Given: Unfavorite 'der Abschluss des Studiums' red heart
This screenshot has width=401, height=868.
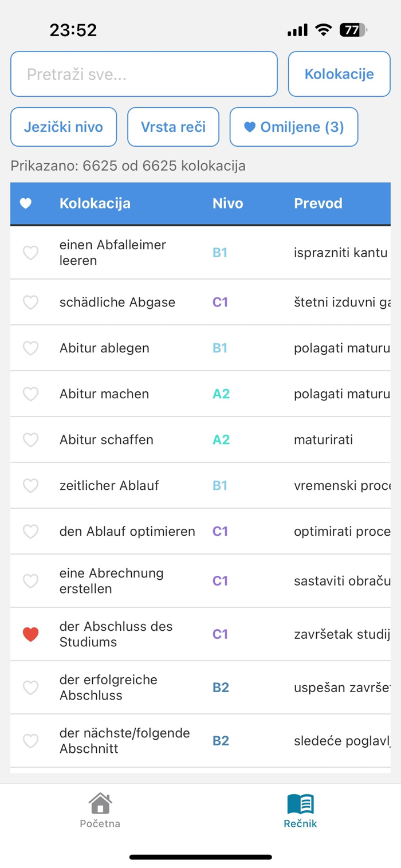Looking at the screenshot, I should [x=30, y=634].
